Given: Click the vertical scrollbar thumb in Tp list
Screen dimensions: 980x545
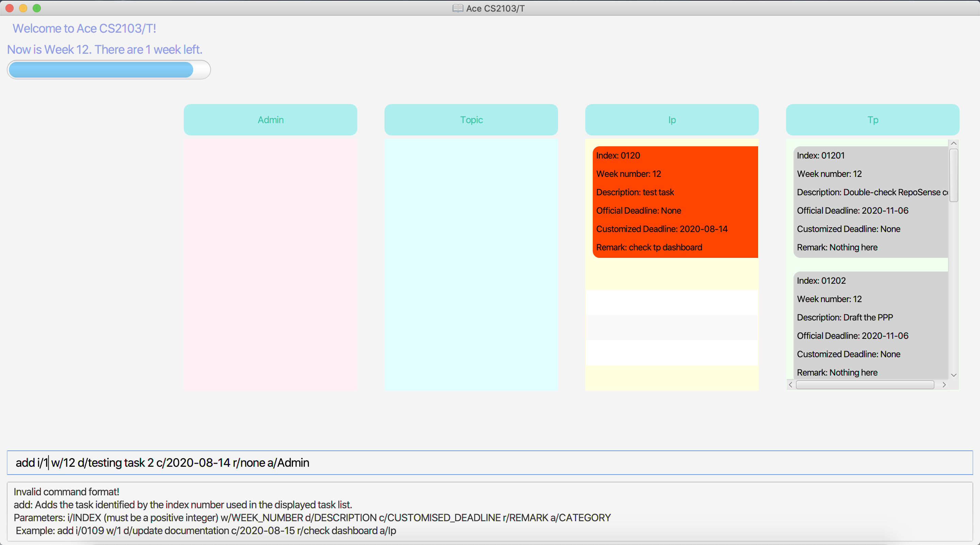Looking at the screenshot, I should point(953,175).
